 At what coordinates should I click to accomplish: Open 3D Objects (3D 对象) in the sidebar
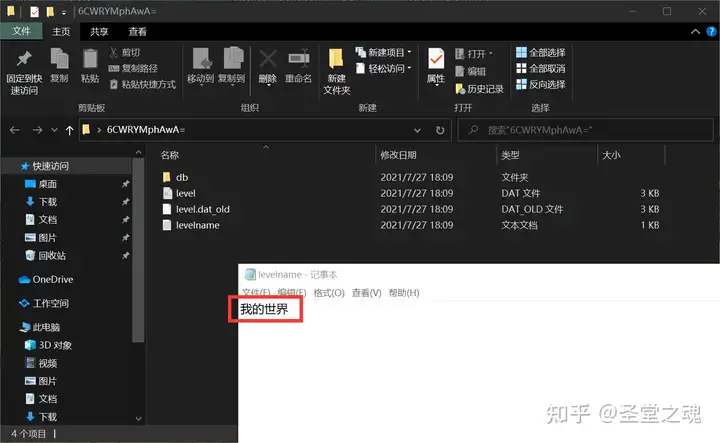click(55, 345)
